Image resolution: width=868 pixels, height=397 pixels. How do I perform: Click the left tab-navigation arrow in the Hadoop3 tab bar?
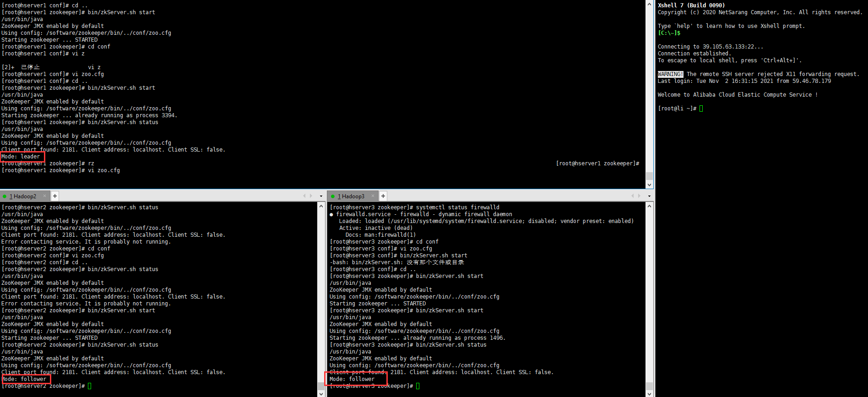pos(632,196)
